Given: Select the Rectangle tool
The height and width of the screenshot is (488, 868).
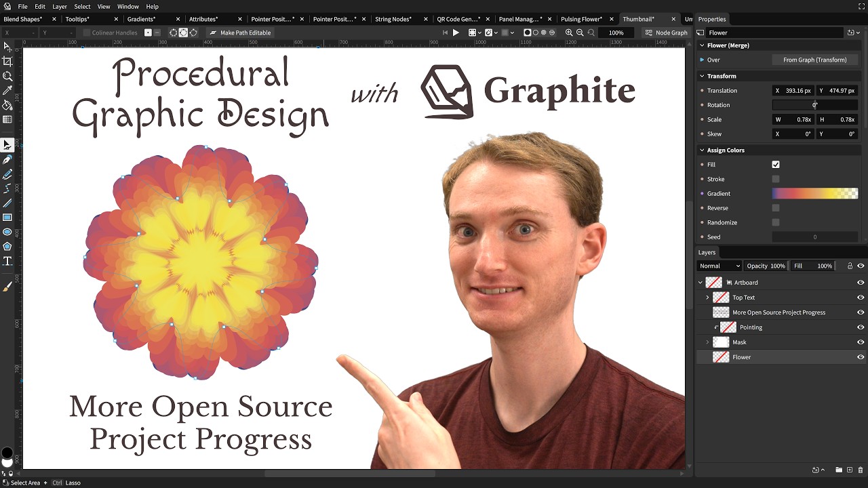Looking at the screenshot, I should tap(7, 218).
